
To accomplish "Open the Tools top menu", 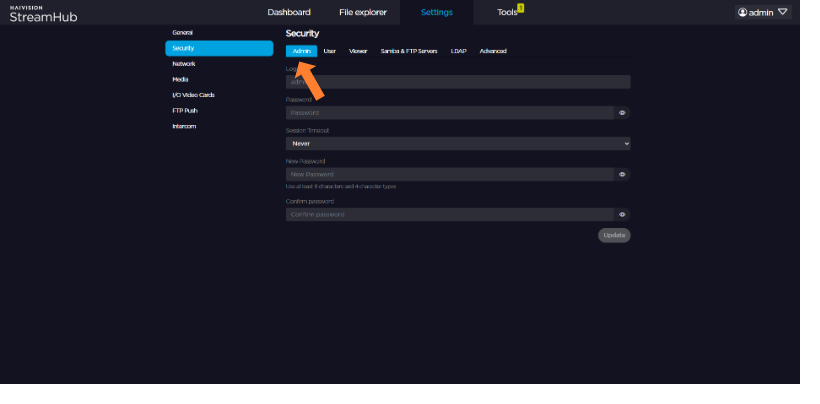I will [x=508, y=12].
